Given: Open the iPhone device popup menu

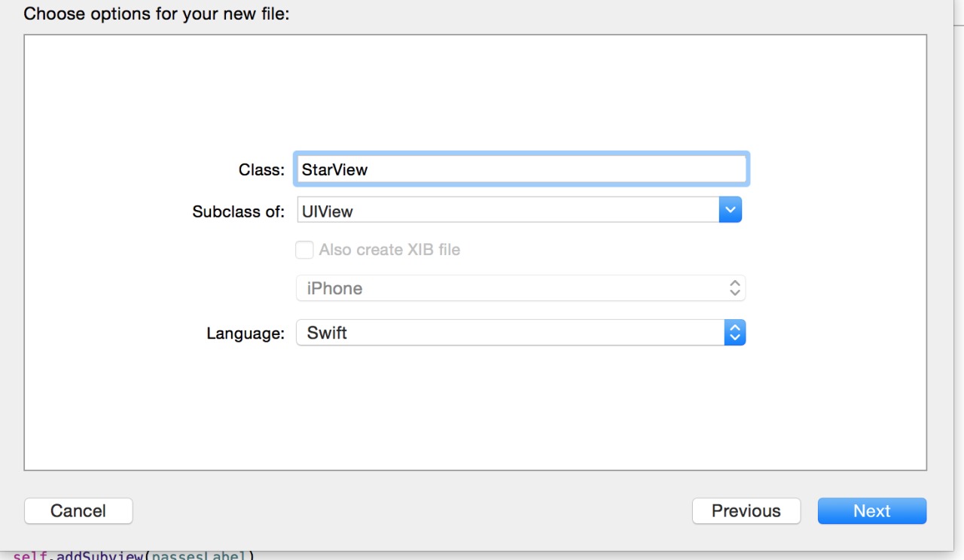Looking at the screenshot, I should (x=512, y=288).
